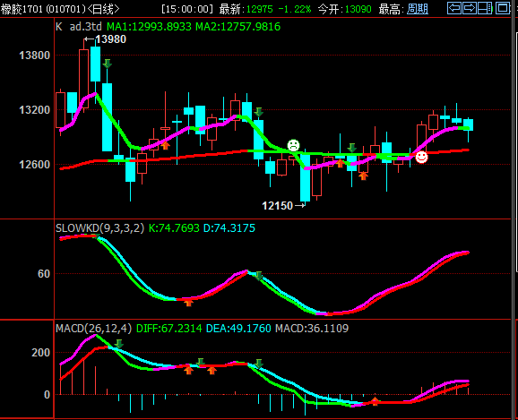Click the back left-arrow navigation icon
The image size is (518, 420).
[x=454, y=8]
